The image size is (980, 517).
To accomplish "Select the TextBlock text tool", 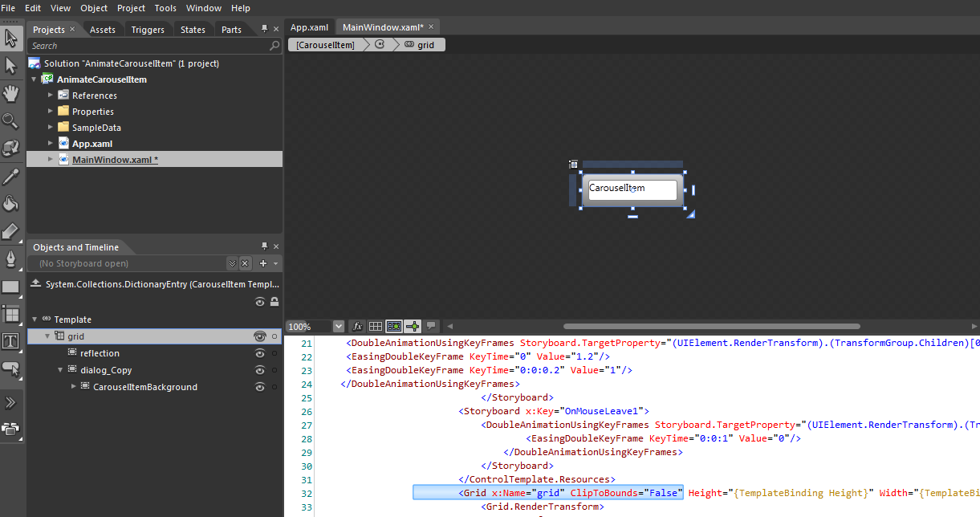I will click(11, 341).
